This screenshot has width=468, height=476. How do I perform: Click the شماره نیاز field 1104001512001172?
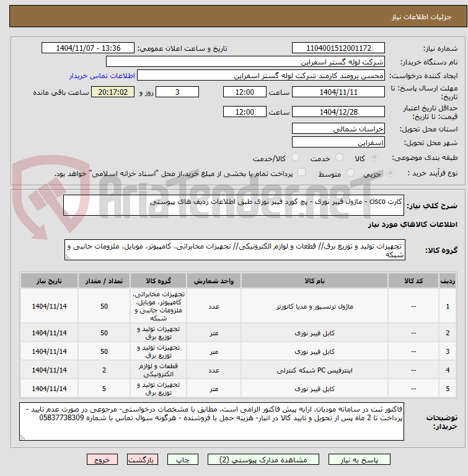click(338, 48)
